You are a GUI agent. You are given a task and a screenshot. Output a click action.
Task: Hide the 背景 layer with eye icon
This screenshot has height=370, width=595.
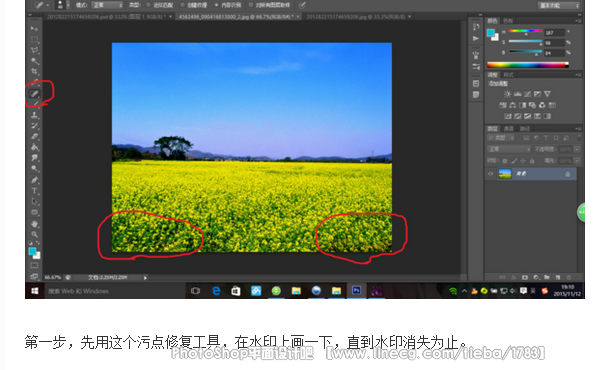490,174
